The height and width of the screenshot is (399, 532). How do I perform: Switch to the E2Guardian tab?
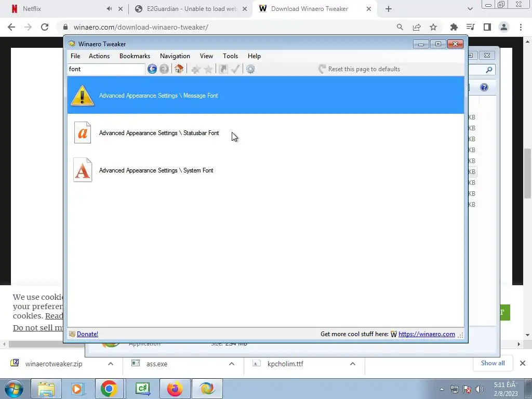coord(191,9)
